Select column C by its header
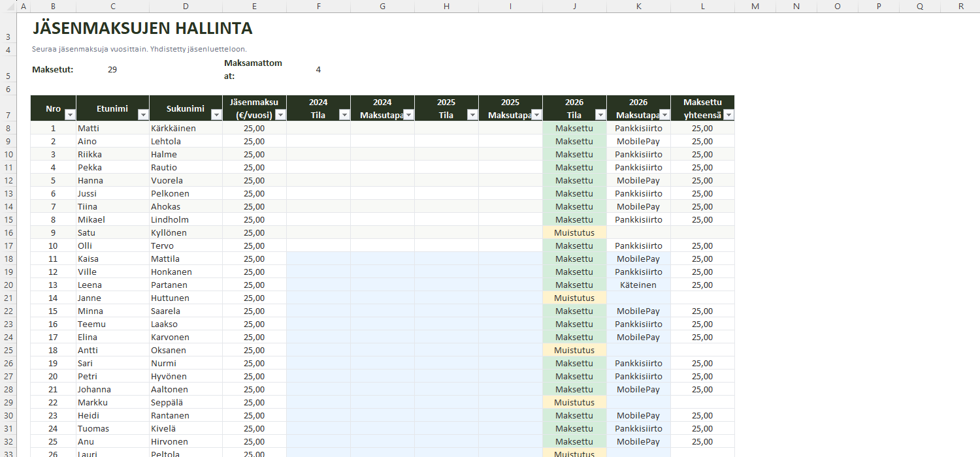The height and width of the screenshot is (457, 980). [x=113, y=7]
